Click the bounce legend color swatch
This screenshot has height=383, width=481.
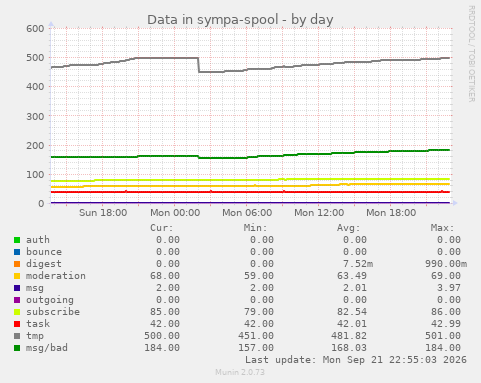(17, 252)
